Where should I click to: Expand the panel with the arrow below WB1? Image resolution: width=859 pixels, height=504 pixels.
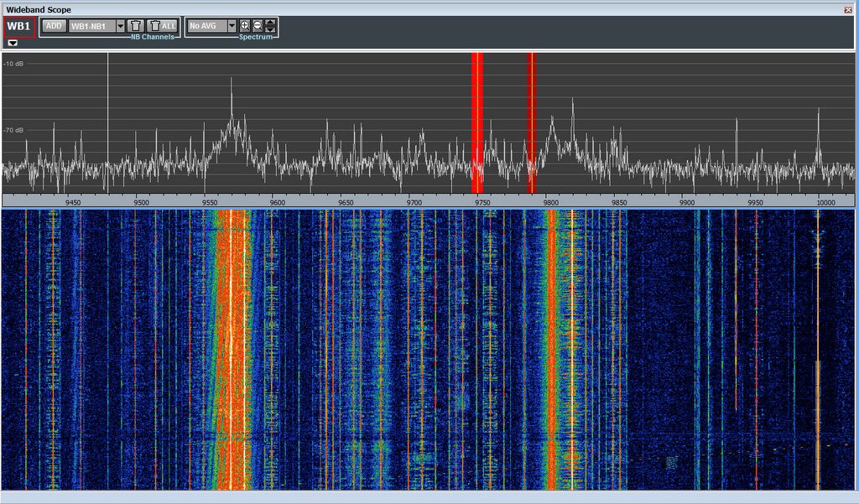[12, 41]
